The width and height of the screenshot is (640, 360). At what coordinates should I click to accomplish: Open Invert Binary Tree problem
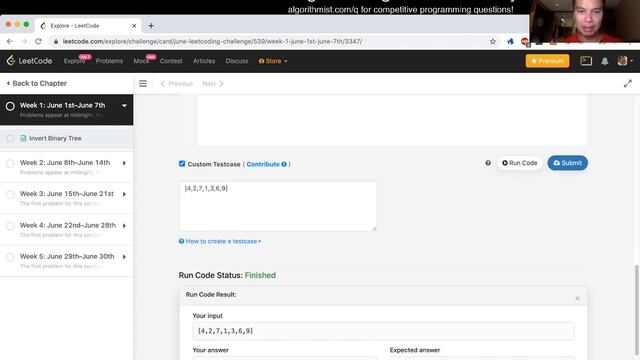pyautogui.click(x=55, y=138)
